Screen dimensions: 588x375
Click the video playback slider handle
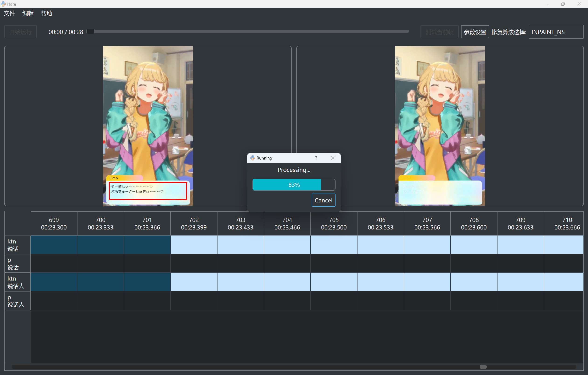pyautogui.click(x=90, y=31)
